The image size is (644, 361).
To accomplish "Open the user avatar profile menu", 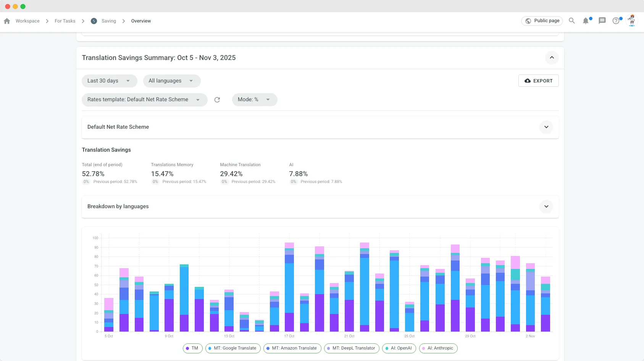I will [632, 21].
